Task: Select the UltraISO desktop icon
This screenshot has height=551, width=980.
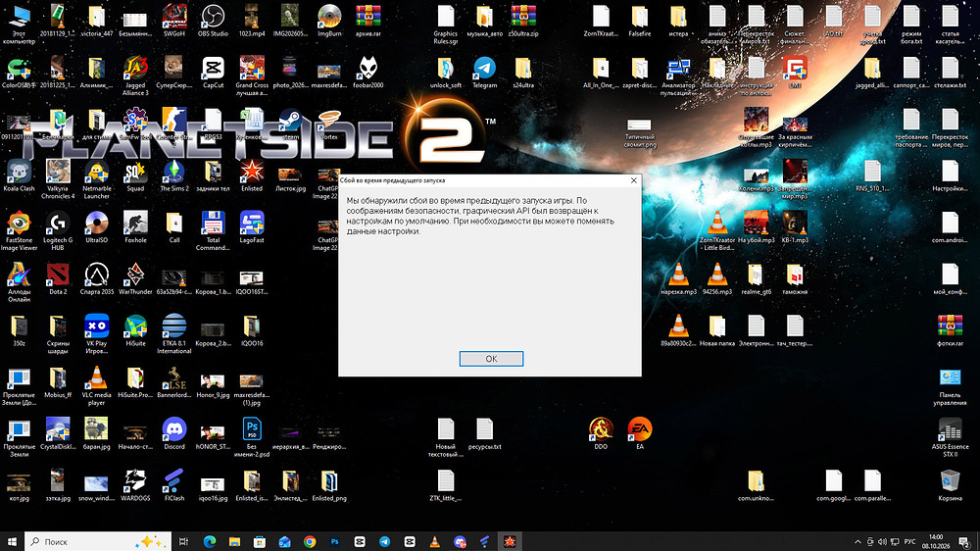Action: point(97,227)
